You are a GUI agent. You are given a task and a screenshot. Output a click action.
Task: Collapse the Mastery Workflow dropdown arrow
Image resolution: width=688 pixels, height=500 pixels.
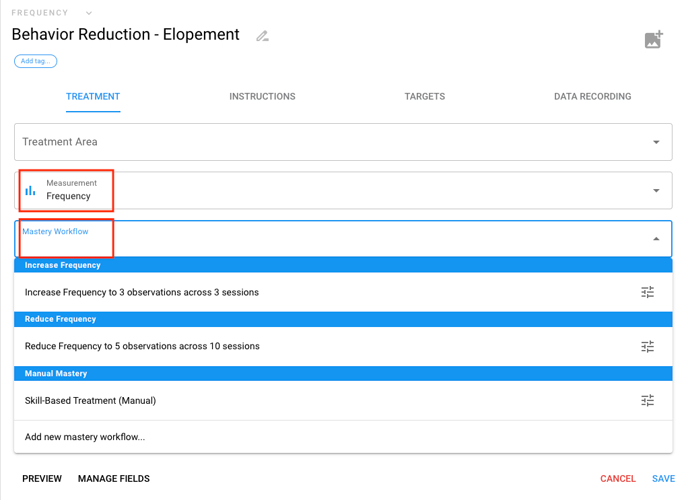[656, 239]
